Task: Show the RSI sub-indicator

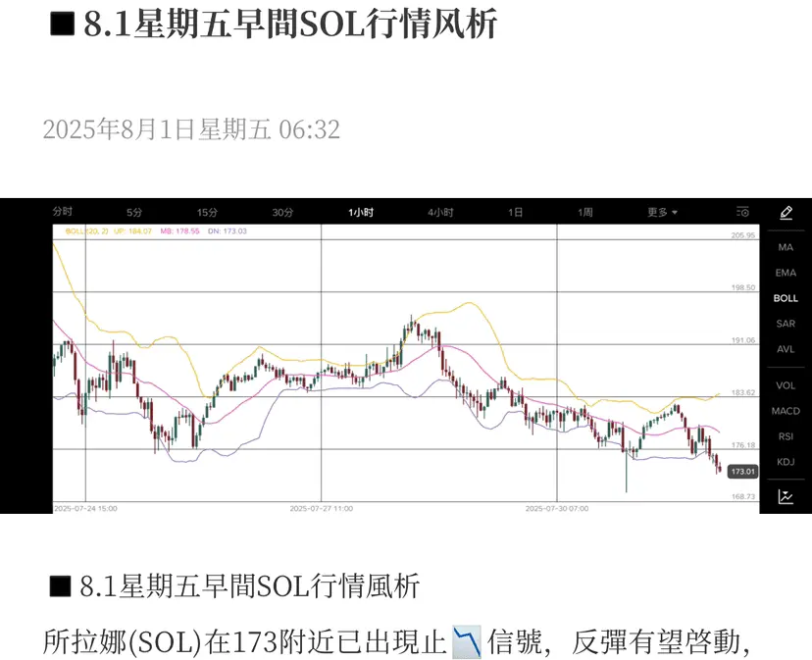Action: click(x=786, y=436)
